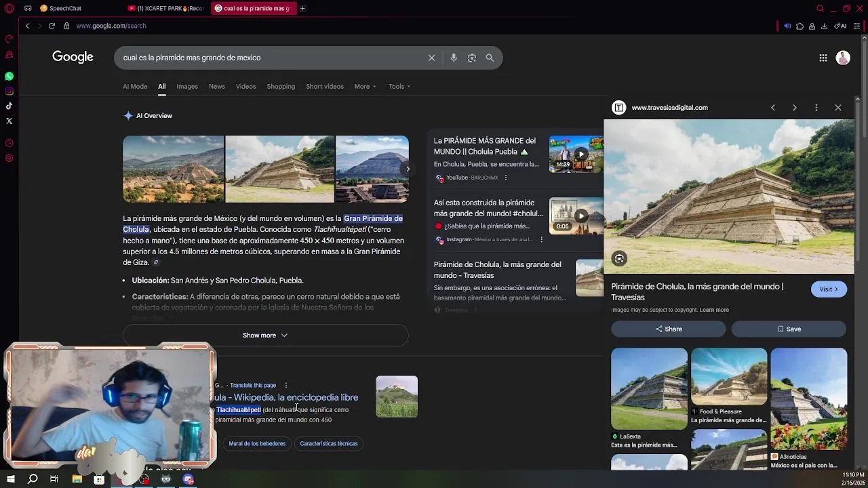Open options for the Instagram video result
Image resolution: width=868 pixels, height=488 pixels.
pyautogui.click(x=541, y=239)
